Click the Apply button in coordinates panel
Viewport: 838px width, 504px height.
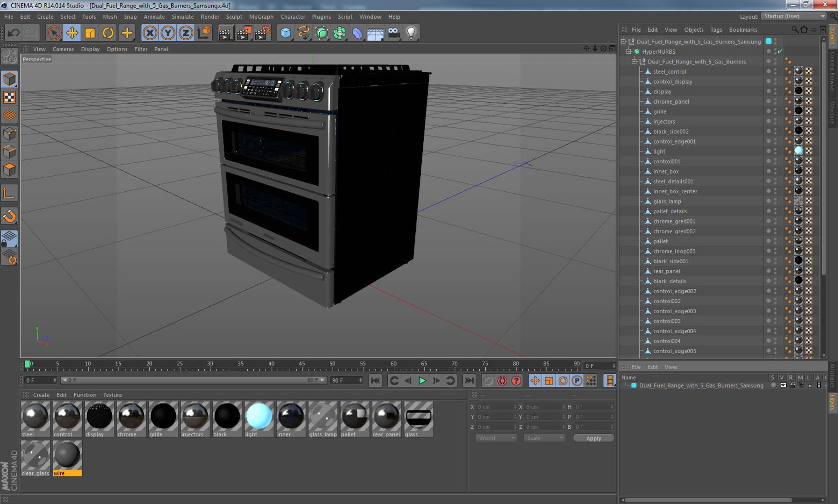(x=594, y=438)
